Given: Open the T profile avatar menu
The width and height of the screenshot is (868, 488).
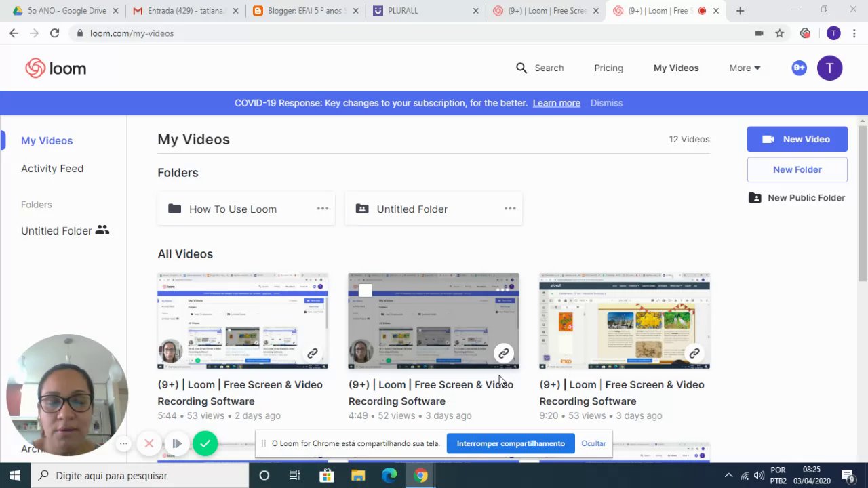Looking at the screenshot, I should [829, 68].
